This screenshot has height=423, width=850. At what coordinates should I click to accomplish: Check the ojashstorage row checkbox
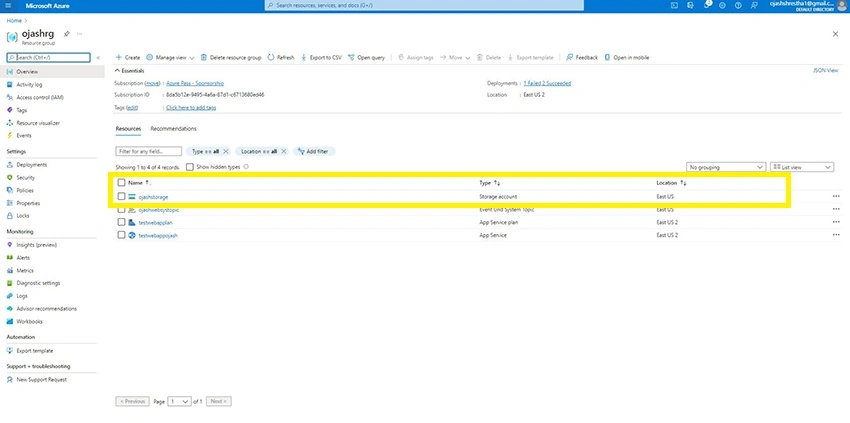tap(121, 196)
